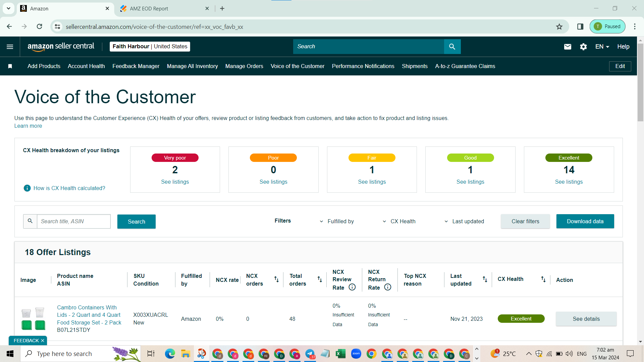644x362 pixels.
Task: Click the Edit favorites bar button
Action: pyautogui.click(x=620, y=66)
